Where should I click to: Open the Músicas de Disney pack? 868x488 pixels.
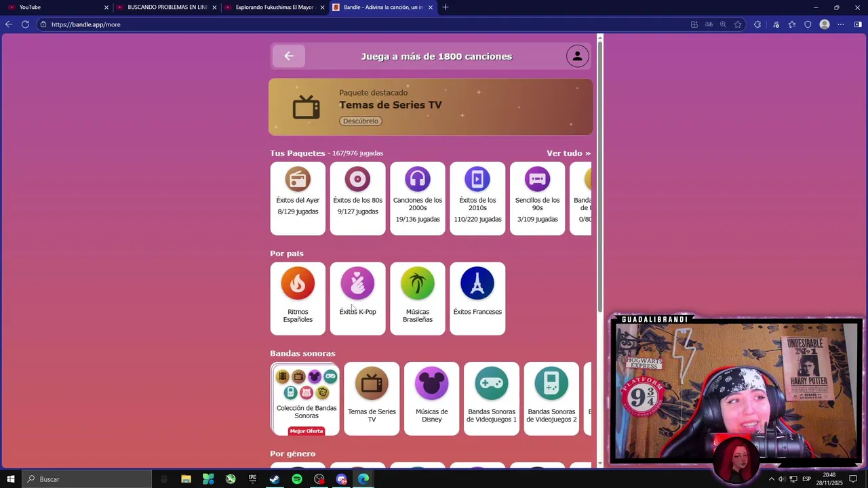(431, 399)
